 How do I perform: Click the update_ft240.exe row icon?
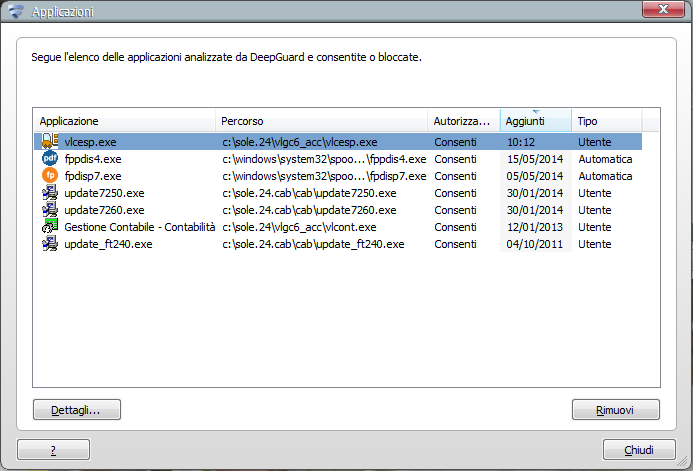49,244
